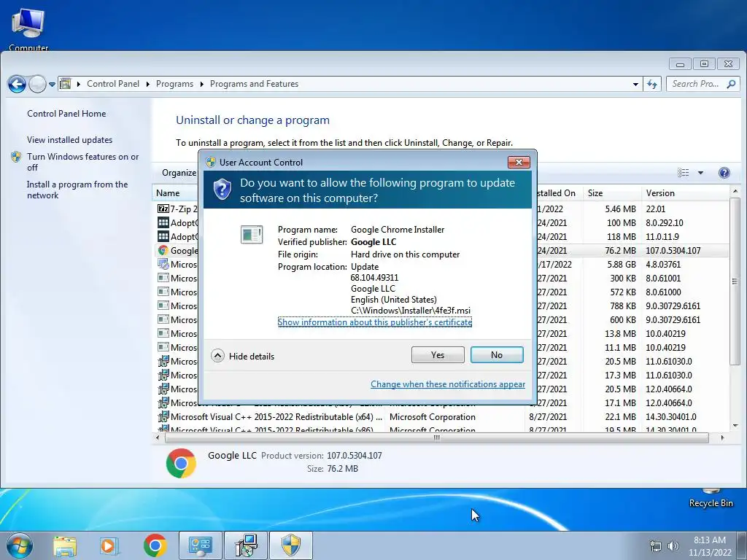Open the Windows Start menu orb
The image size is (747, 560).
[20, 545]
